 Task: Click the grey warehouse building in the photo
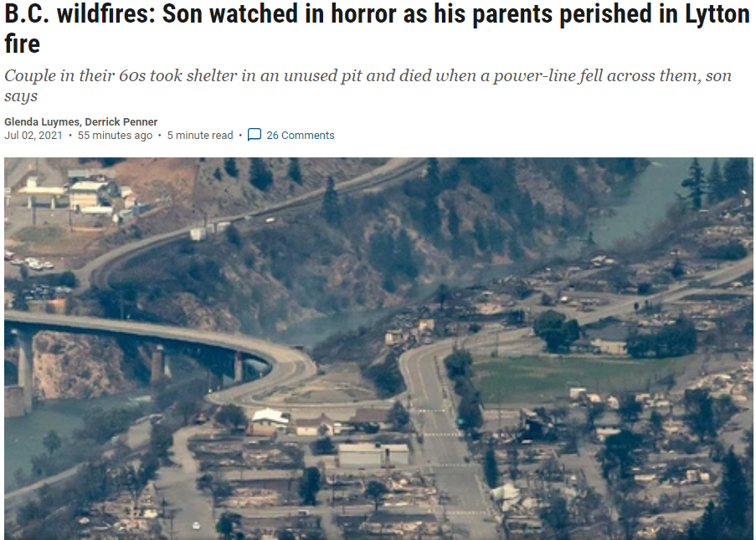[x=373, y=455]
